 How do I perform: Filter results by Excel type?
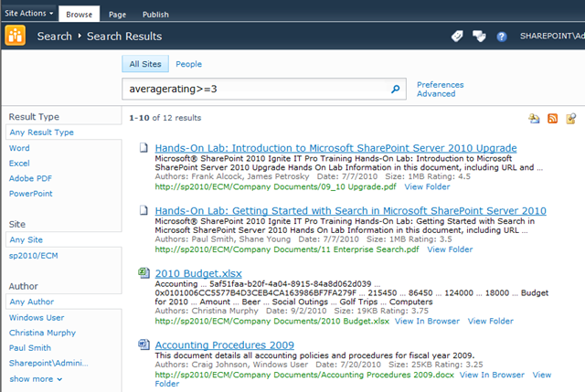(19, 164)
